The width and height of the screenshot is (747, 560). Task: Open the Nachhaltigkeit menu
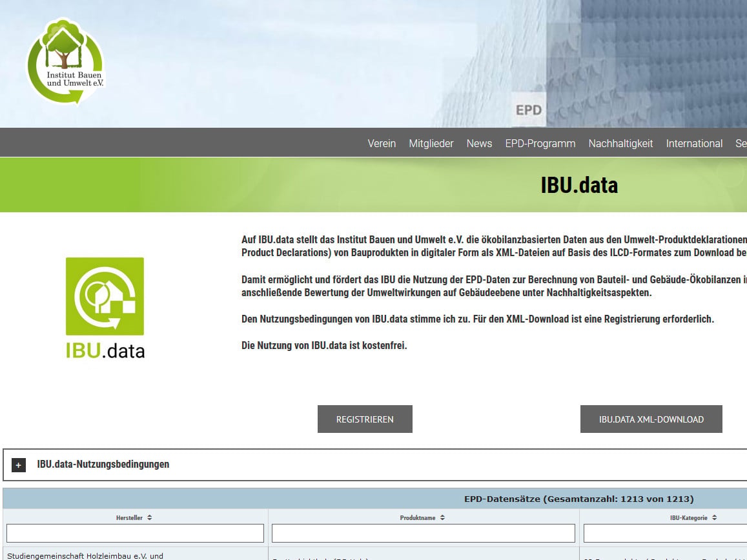(x=620, y=143)
